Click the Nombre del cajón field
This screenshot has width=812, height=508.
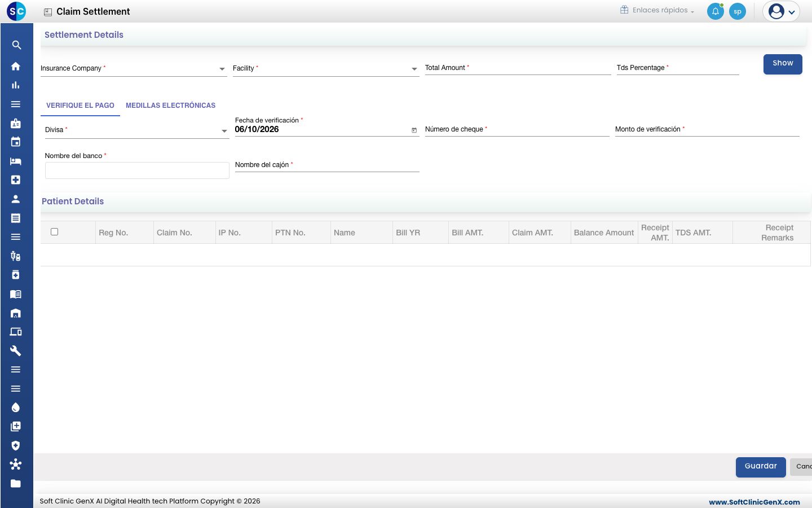coord(327,165)
